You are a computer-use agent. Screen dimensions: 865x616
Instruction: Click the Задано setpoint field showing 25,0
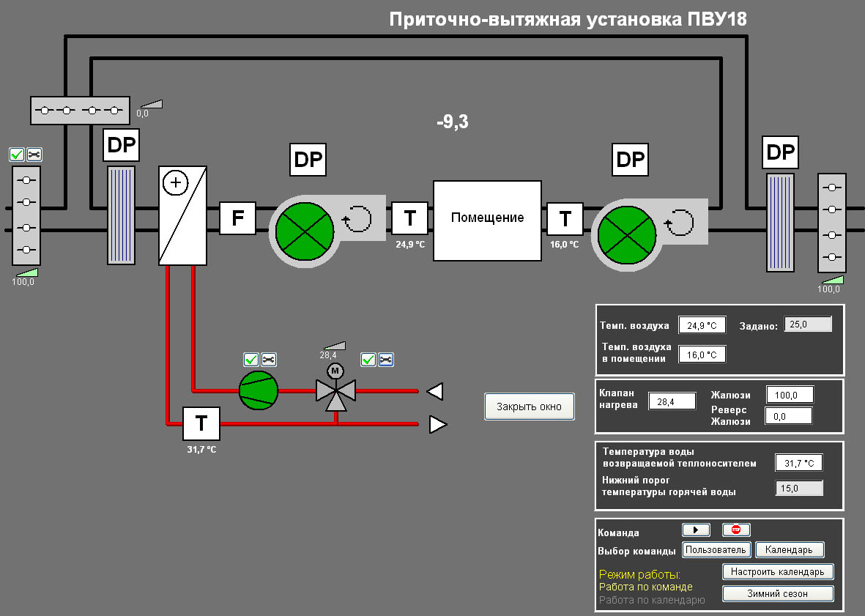808,324
